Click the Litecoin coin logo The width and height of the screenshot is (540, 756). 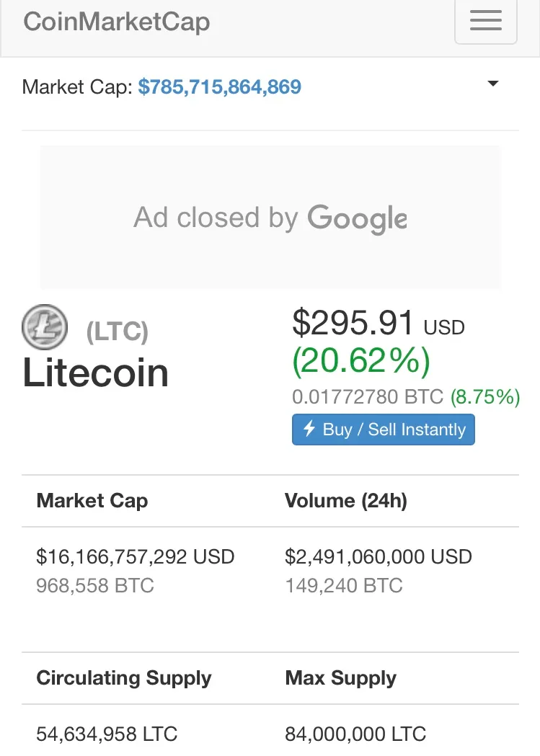45,327
